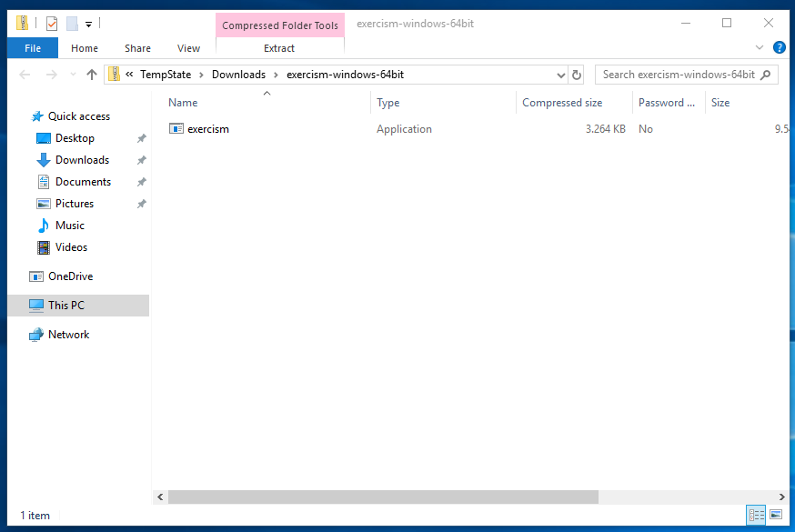This screenshot has height=532, width=795.
Task: Select the Compressed Folder Tools tab
Action: point(280,25)
